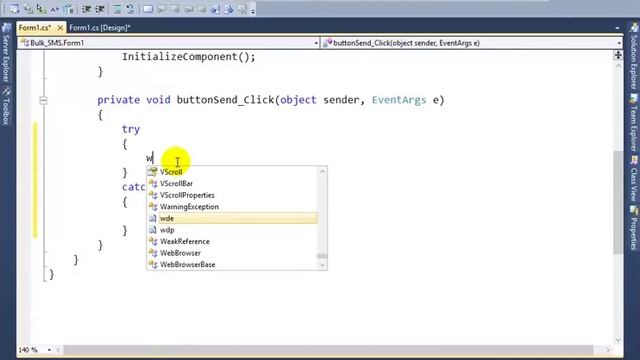Select VScrollProperties in IntelliSense list
The height and width of the screenshot is (360, 640).
pyautogui.click(x=187, y=195)
